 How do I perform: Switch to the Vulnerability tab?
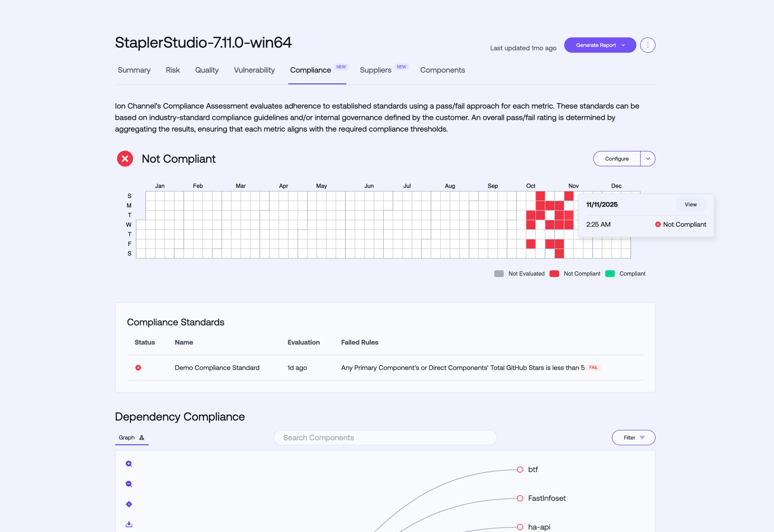pyautogui.click(x=254, y=70)
